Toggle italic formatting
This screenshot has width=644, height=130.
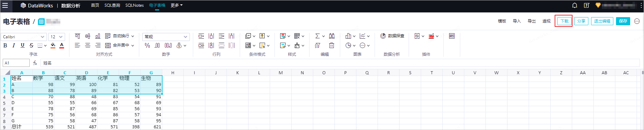(13, 45)
